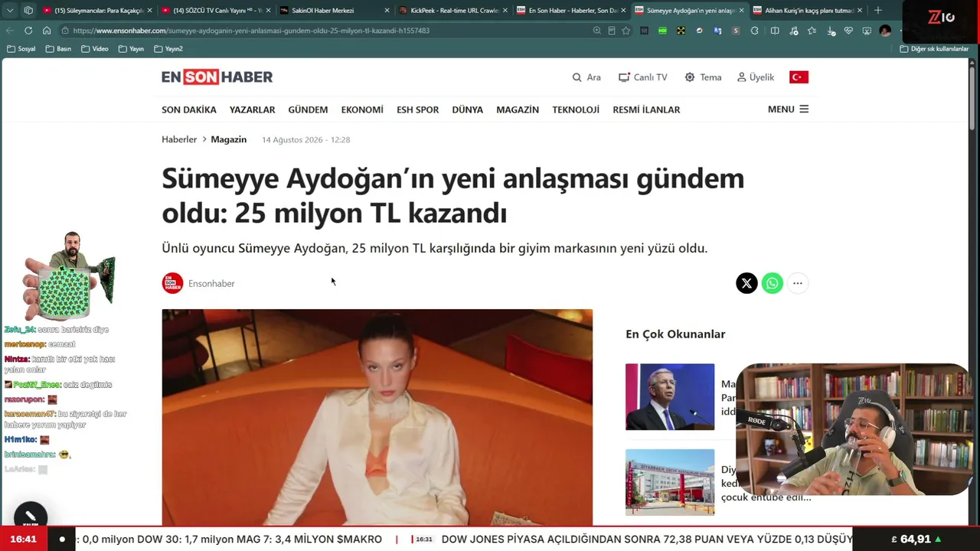Open browser essentials heart icon
980x551 pixels.
coord(848,31)
